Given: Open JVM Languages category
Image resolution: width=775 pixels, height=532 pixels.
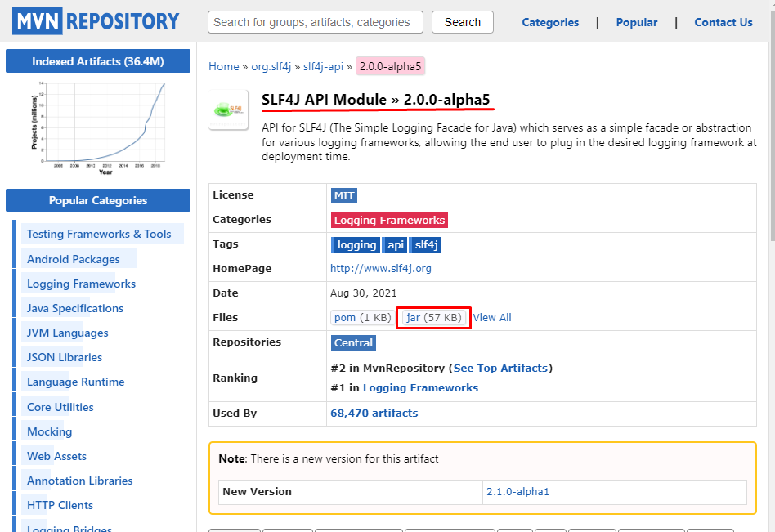Looking at the screenshot, I should coord(67,333).
